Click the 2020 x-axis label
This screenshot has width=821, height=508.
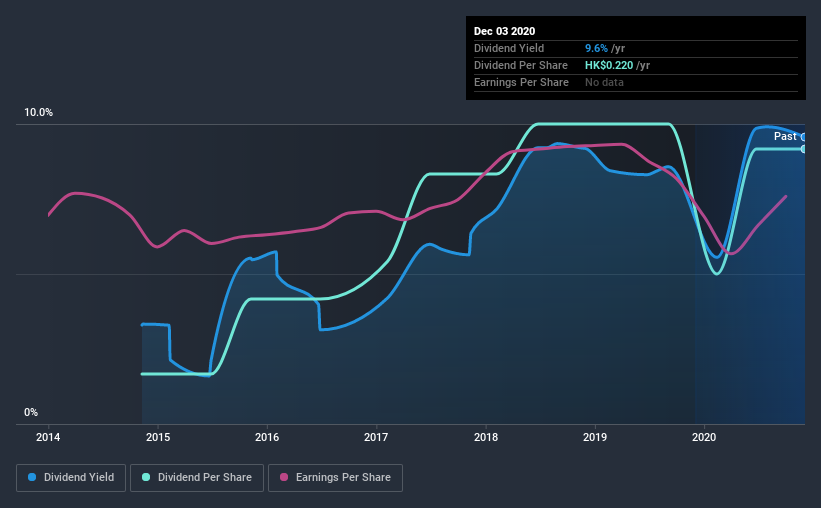click(704, 437)
